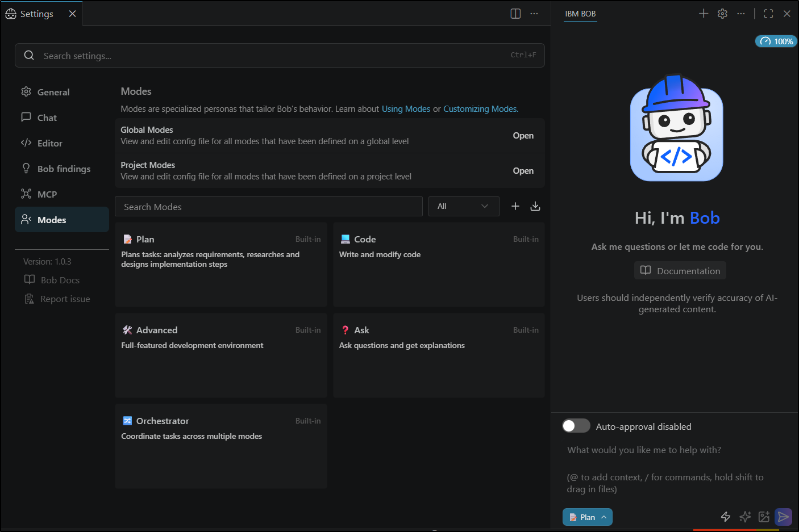Click the Code mode laptop icon

pos(346,239)
